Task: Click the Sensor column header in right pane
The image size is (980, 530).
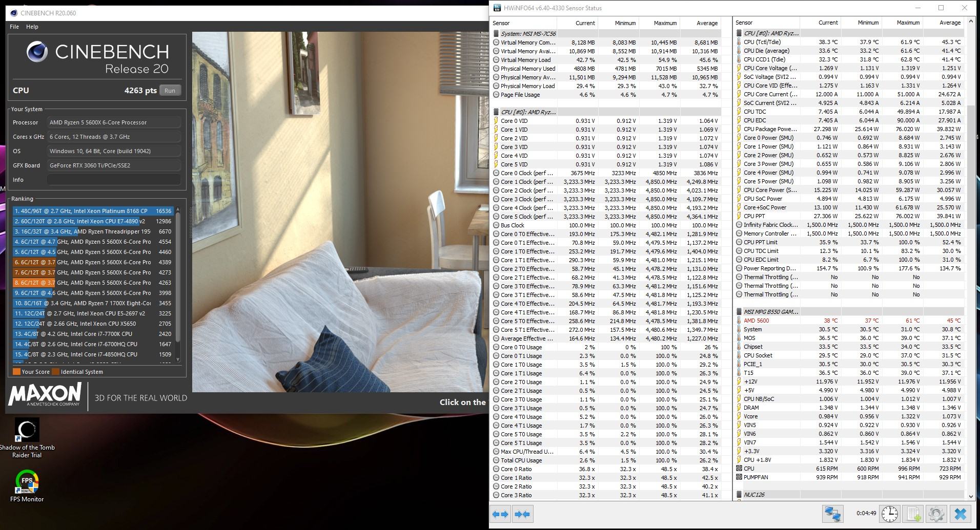Action: click(766, 23)
